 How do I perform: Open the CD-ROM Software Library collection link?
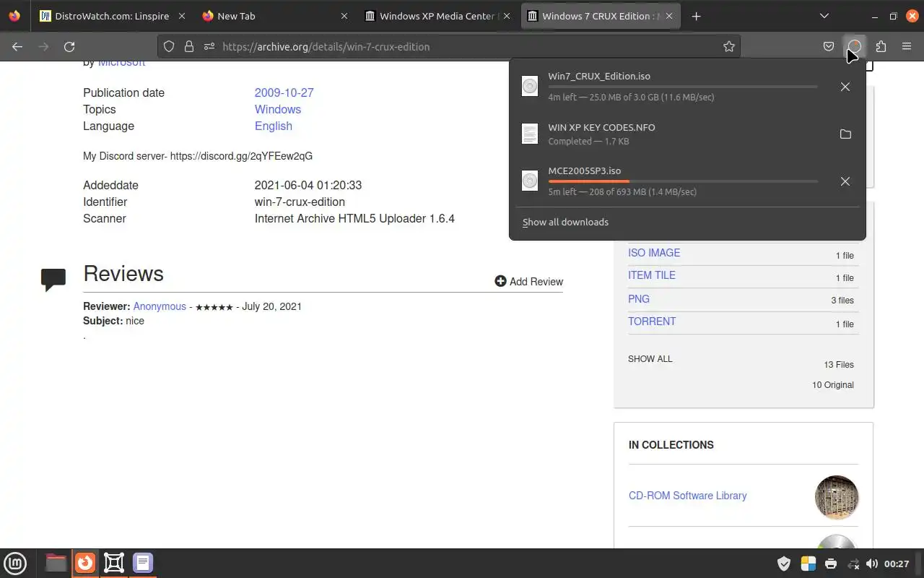coord(687,496)
